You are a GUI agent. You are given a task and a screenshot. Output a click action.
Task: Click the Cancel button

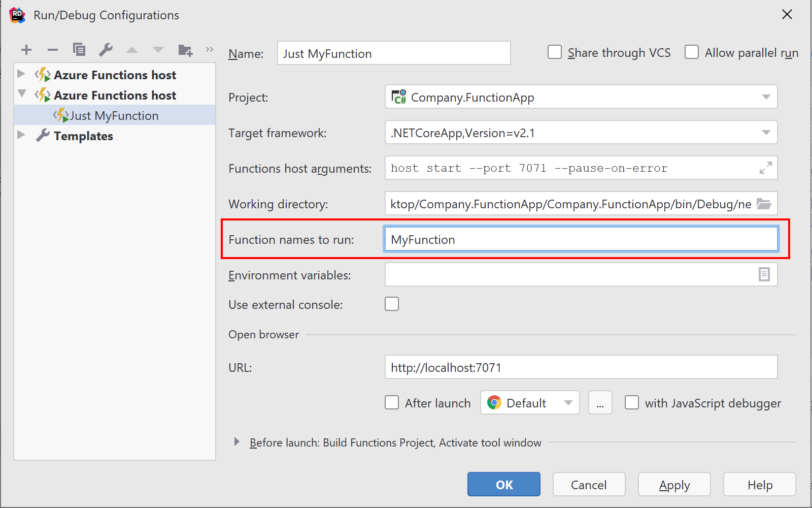[x=589, y=484]
